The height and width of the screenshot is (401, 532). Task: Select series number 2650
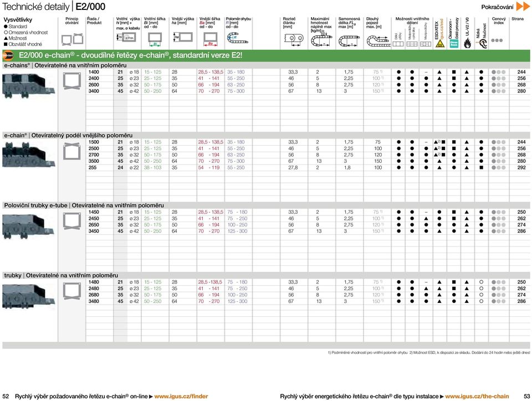click(94, 225)
